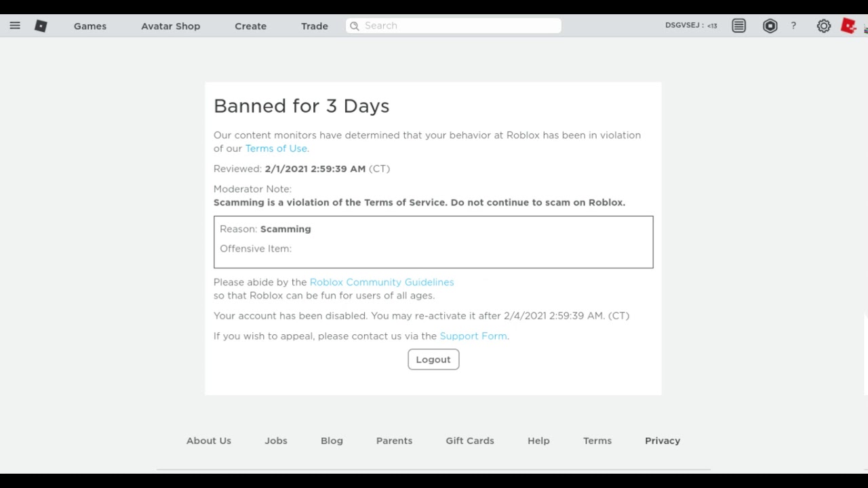Viewport: 868px width, 488px height.
Task: Click the 'Moderator Note:' label
Action: [252, 189]
